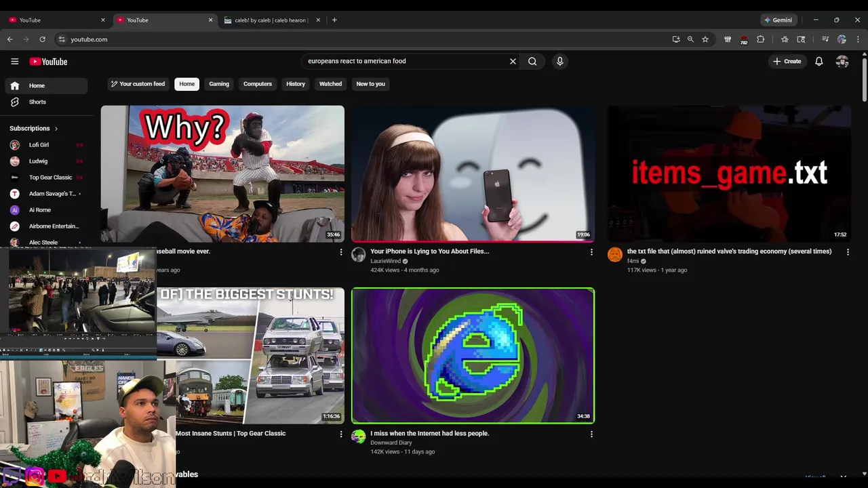Open the Internet Explorer logo thumbnail

[473, 356]
